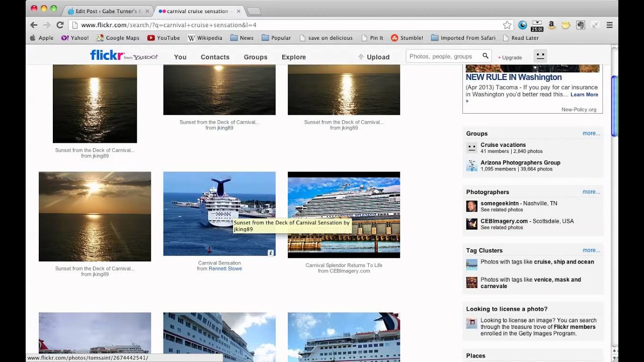The height and width of the screenshot is (362, 644).
Task: Click the search magnifier in Flickr search box
Action: pyautogui.click(x=486, y=56)
